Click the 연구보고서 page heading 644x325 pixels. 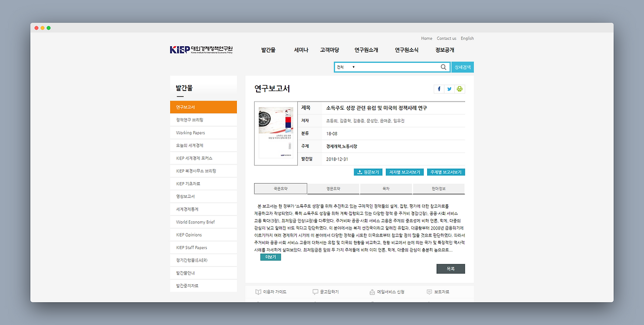point(272,89)
